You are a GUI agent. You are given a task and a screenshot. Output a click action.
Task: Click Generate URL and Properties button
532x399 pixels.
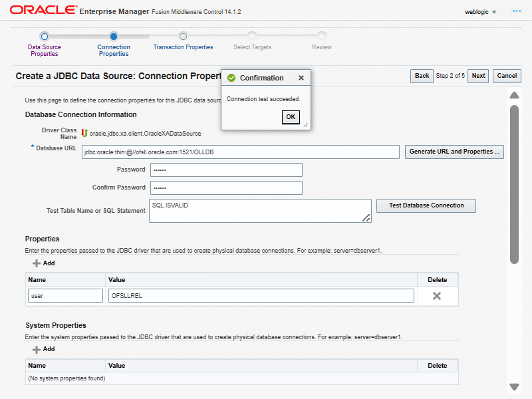click(x=455, y=152)
